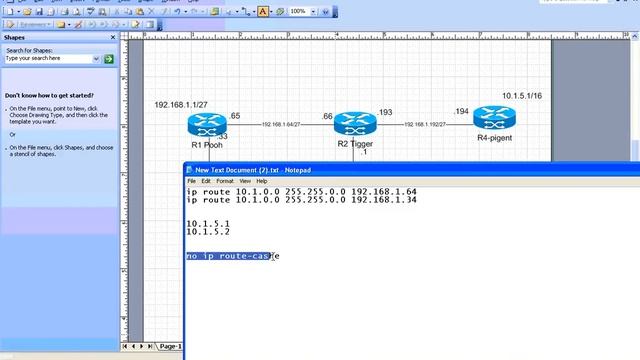Click the Track Markup page icon

click(x=136, y=25)
